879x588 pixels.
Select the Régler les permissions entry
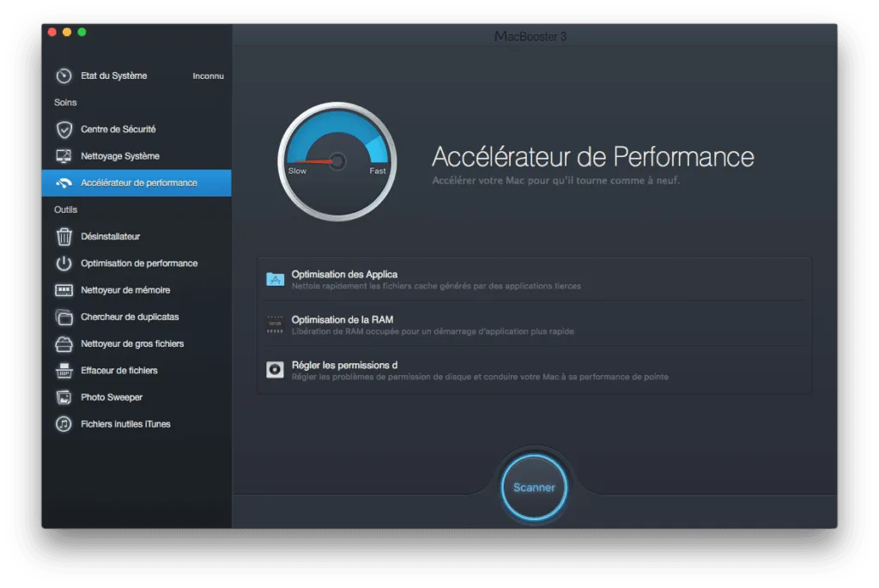532,369
